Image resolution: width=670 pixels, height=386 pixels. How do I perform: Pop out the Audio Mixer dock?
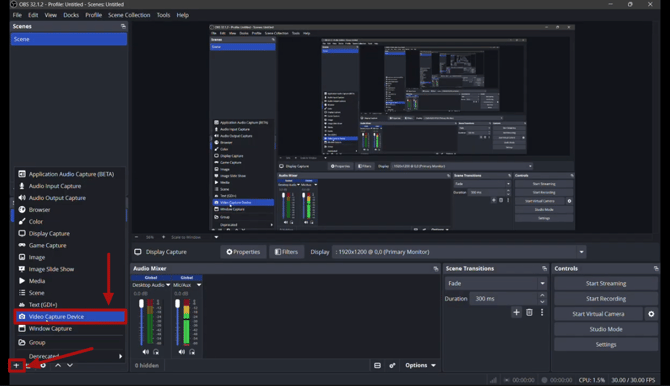pos(436,268)
